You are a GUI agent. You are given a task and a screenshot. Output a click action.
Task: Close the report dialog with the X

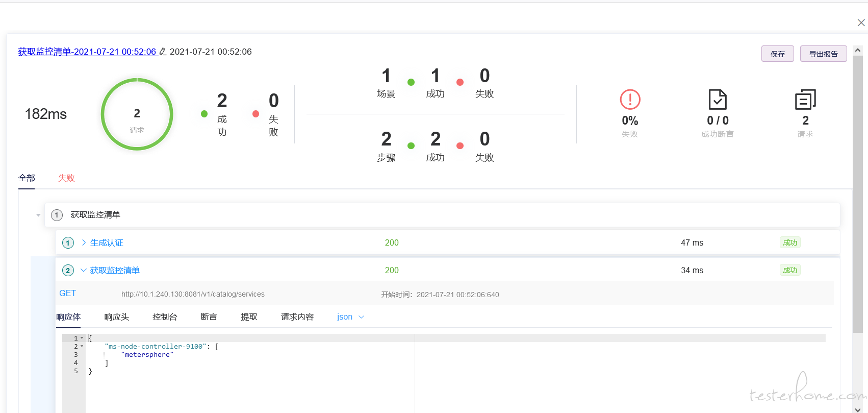[861, 22]
